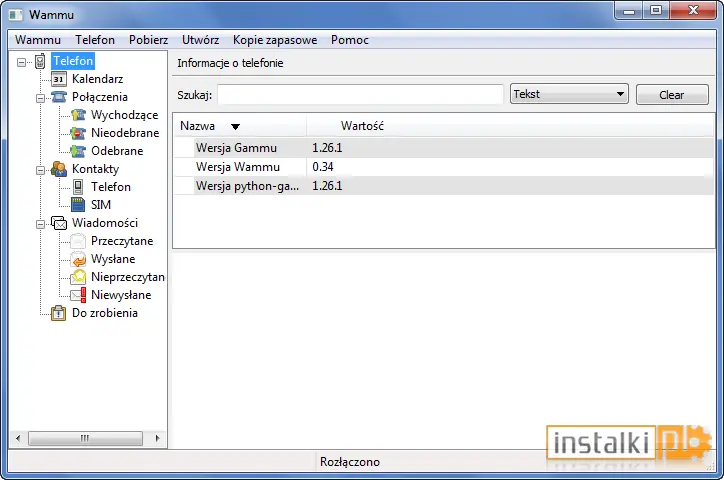
Task: Select the Wychodzące tree item
Action: (x=125, y=115)
